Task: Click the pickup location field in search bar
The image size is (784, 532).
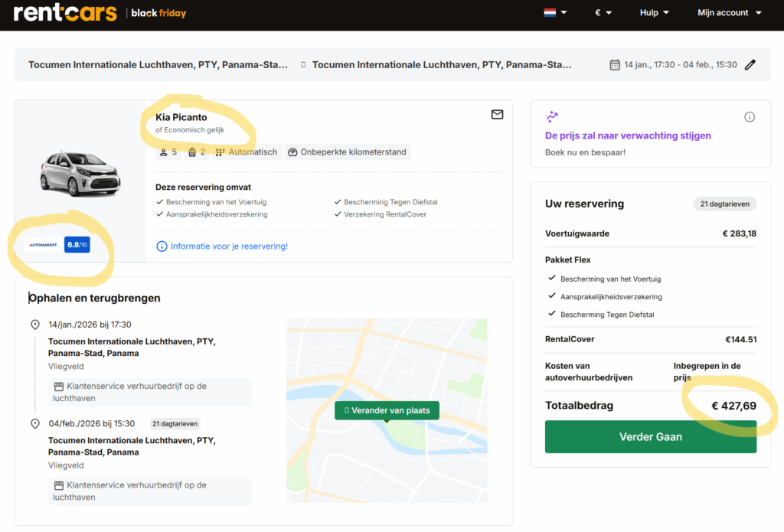Action: [158, 65]
